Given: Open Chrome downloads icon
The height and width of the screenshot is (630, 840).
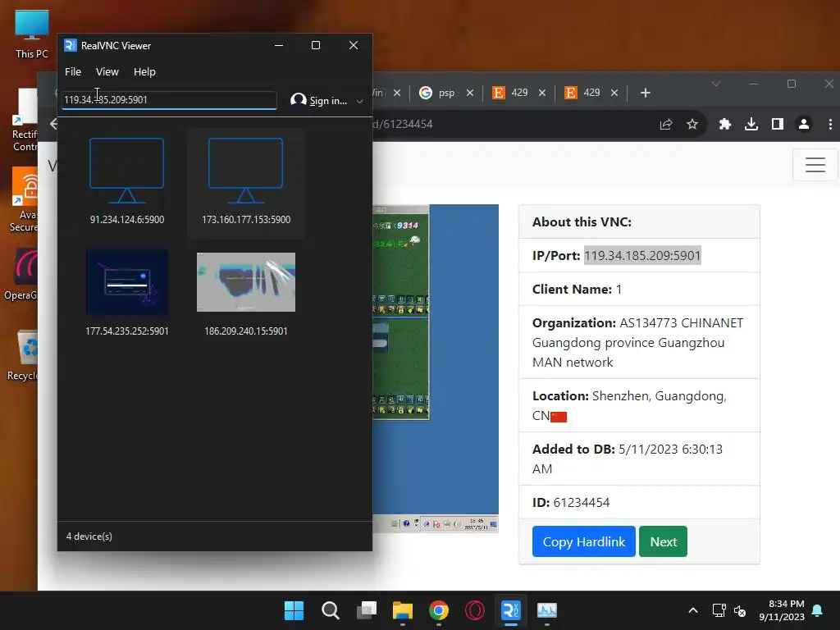Looking at the screenshot, I should point(751,125).
